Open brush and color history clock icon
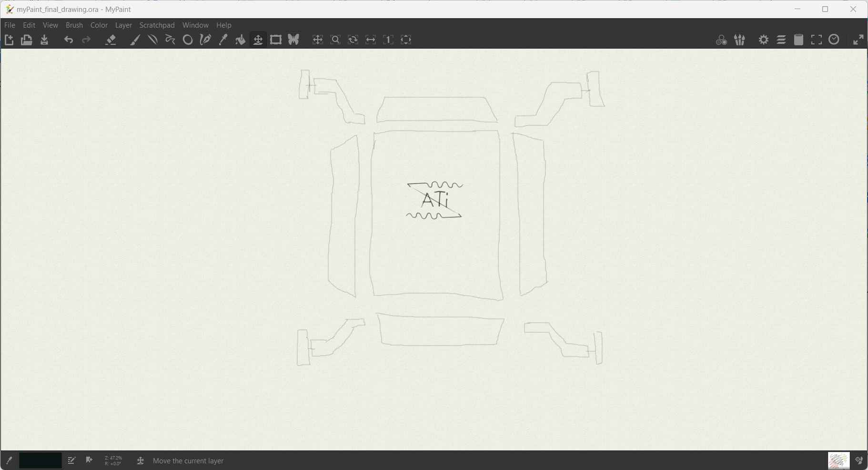This screenshot has width=868, height=470. [834, 40]
